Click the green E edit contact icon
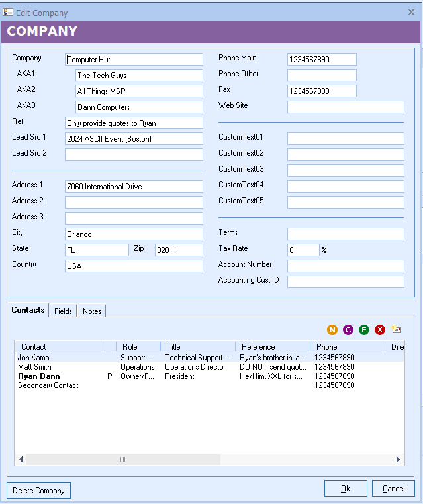Viewport: 423px width, 504px height. click(x=364, y=330)
